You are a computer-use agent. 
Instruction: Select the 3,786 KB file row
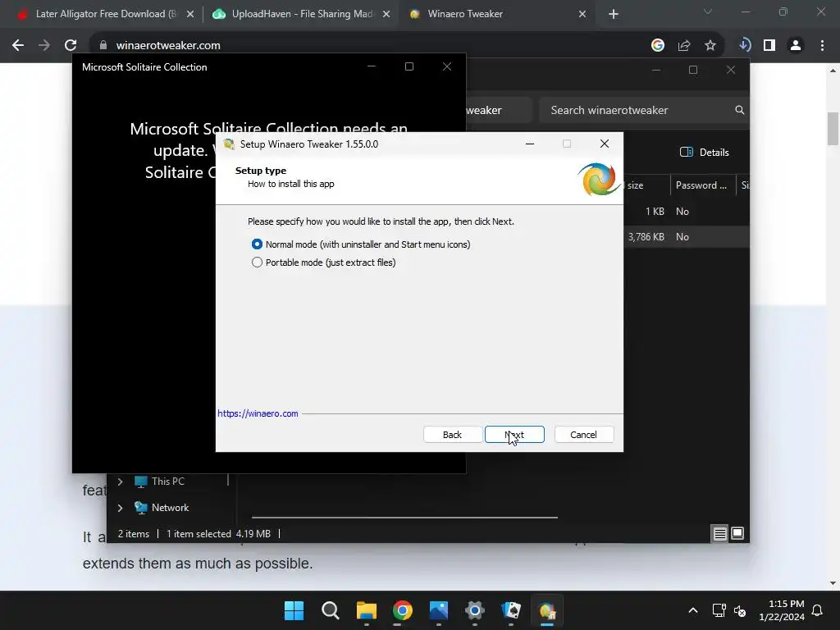(x=686, y=237)
